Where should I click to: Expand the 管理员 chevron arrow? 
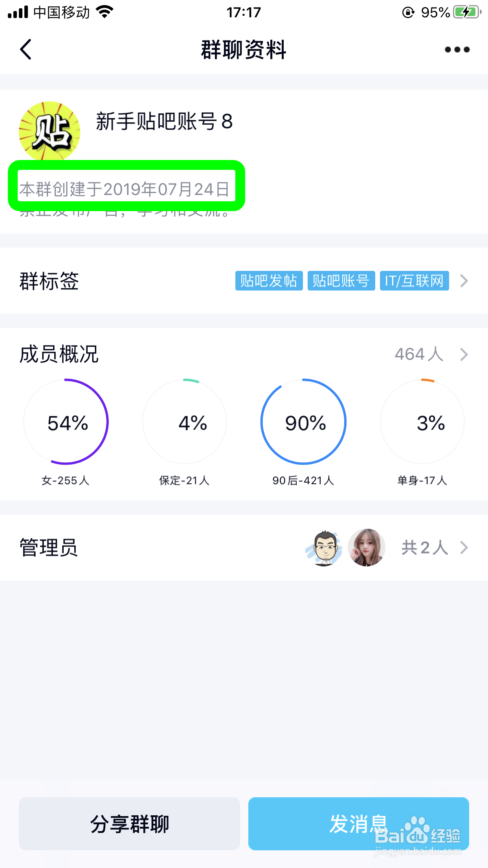click(464, 548)
